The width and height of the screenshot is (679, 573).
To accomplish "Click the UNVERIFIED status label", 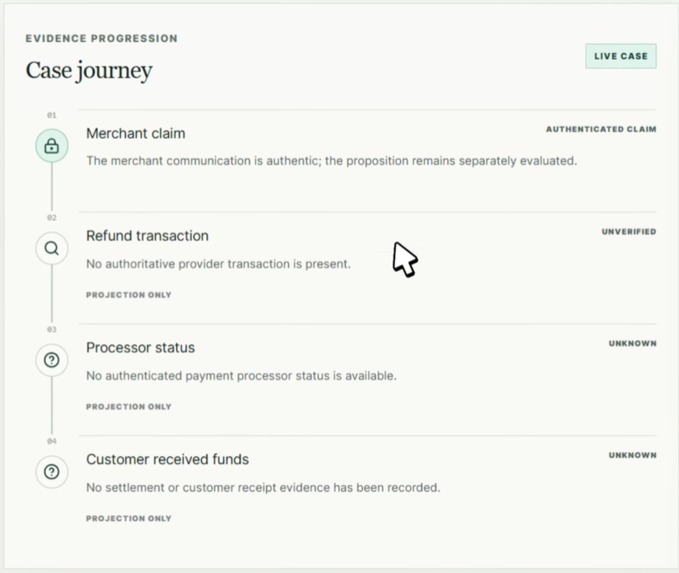I will click(x=629, y=232).
